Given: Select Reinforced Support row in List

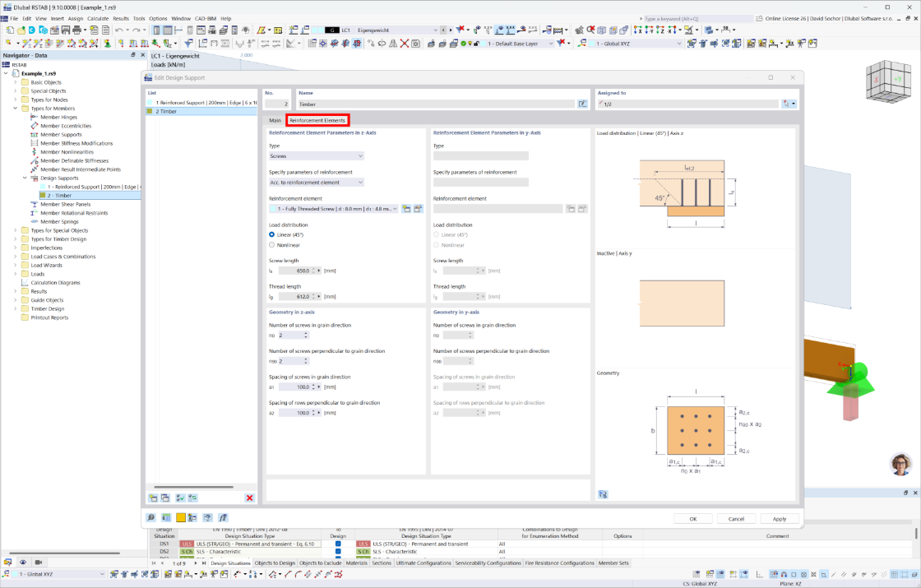Looking at the screenshot, I should 201,103.
